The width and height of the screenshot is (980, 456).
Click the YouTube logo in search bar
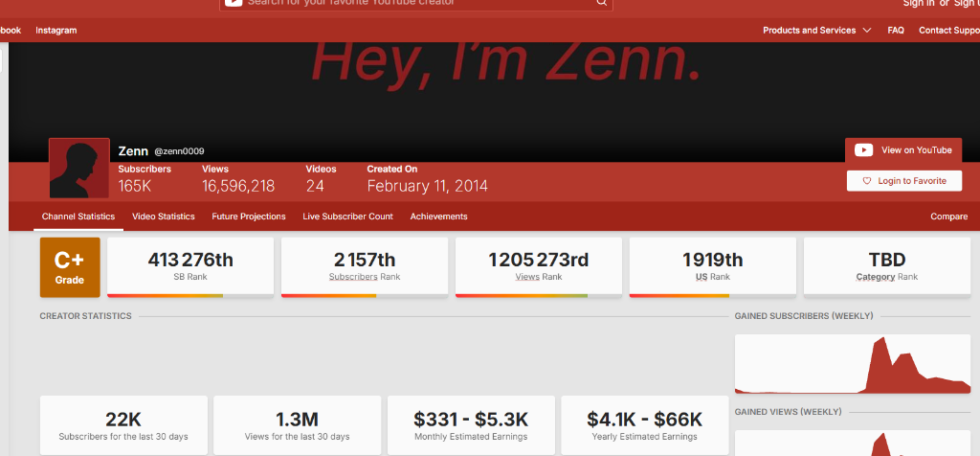tap(234, 3)
